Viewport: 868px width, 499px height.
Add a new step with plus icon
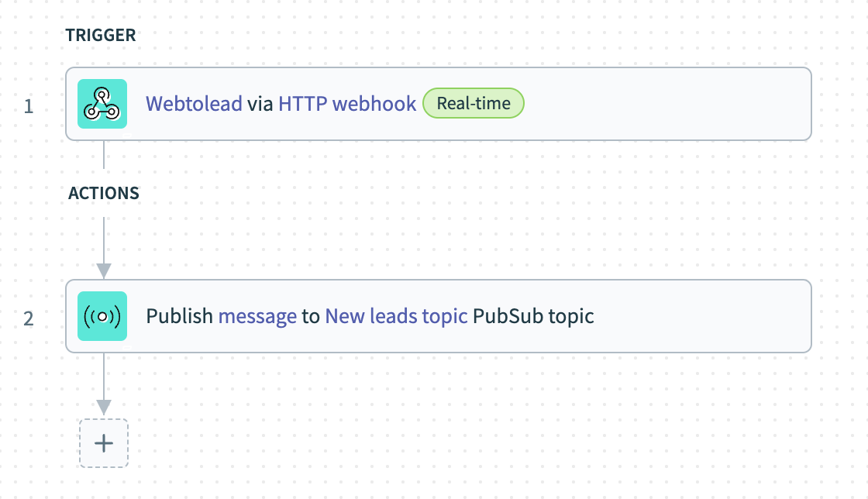[x=103, y=443]
